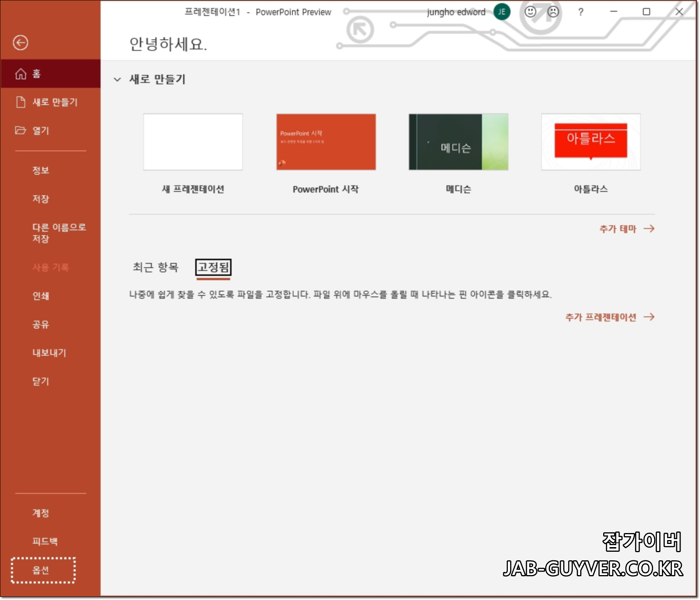Open the 홈 (Home) page
The height and width of the screenshot is (600, 700).
pyautogui.click(x=51, y=74)
